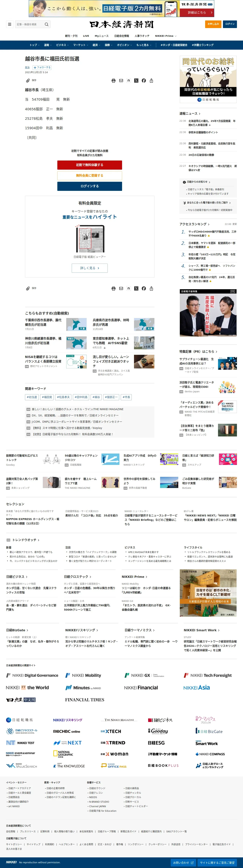Open the 朝刊・夕刊 menu item

pos(71,36)
